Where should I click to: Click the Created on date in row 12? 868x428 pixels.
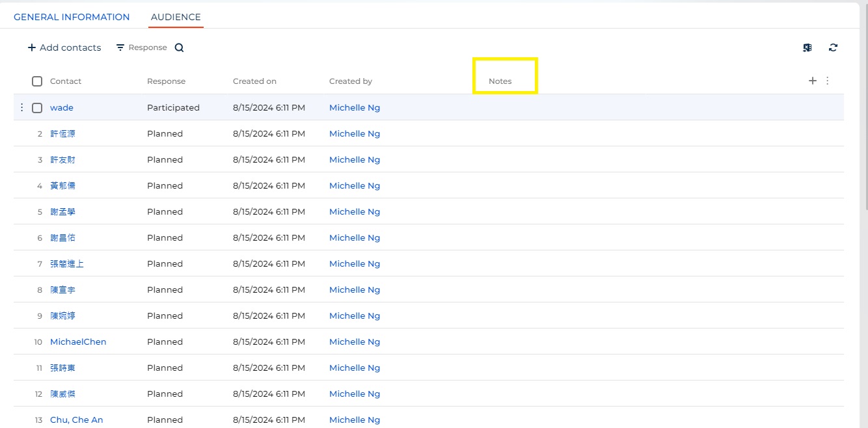click(x=269, y=394)
